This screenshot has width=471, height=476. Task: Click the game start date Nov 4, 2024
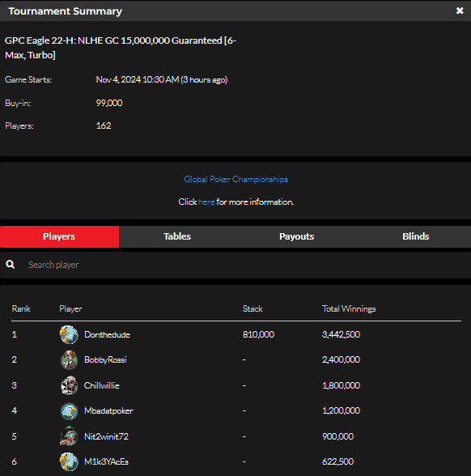click(x=118, y=79)
